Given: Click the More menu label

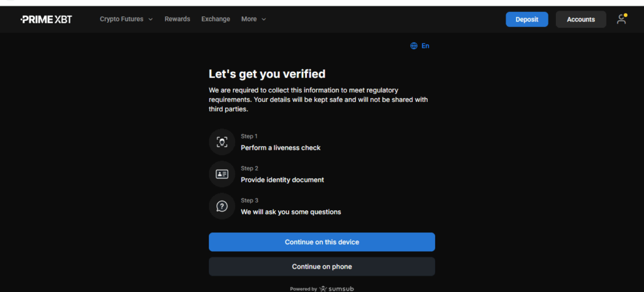Looking at the screenshot, I should click(249, 19).
